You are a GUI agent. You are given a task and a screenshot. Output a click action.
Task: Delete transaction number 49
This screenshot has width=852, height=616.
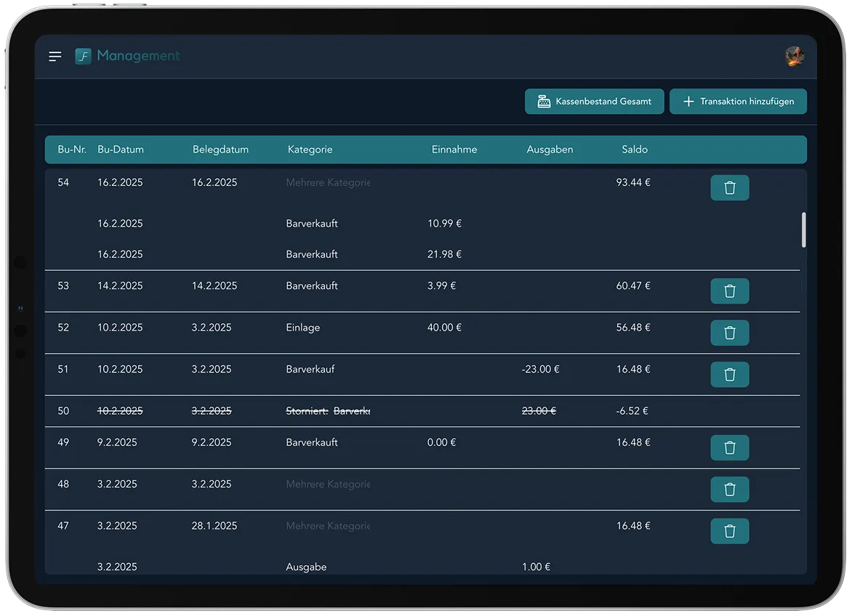[x=729, y=448]
